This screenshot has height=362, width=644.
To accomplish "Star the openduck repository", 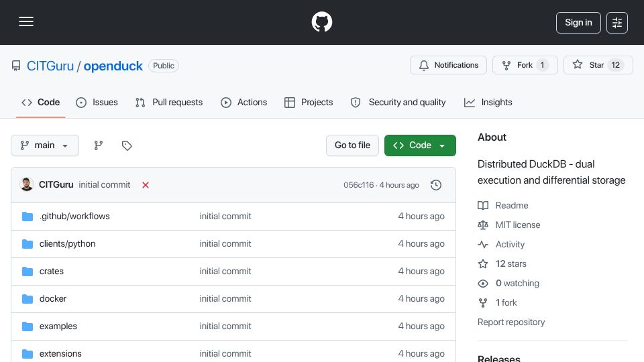I will [598, 65].
